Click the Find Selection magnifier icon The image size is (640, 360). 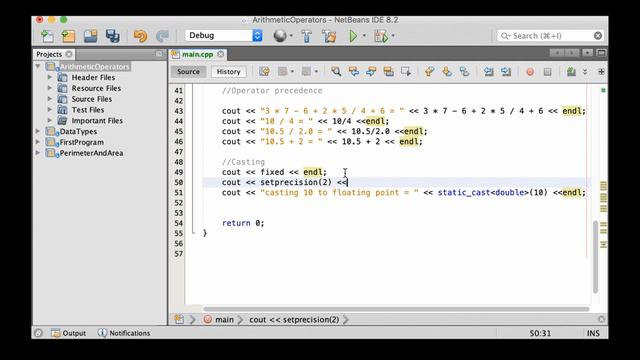click(336, 72)
